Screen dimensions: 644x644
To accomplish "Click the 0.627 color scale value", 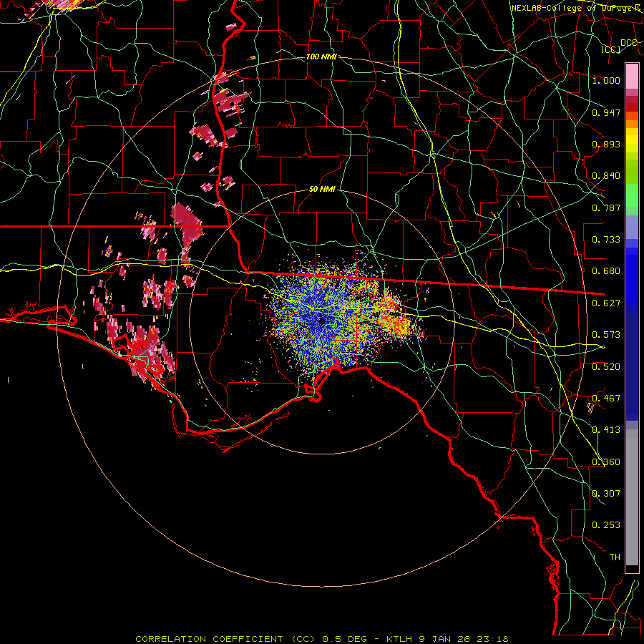I will pos(606,303).
